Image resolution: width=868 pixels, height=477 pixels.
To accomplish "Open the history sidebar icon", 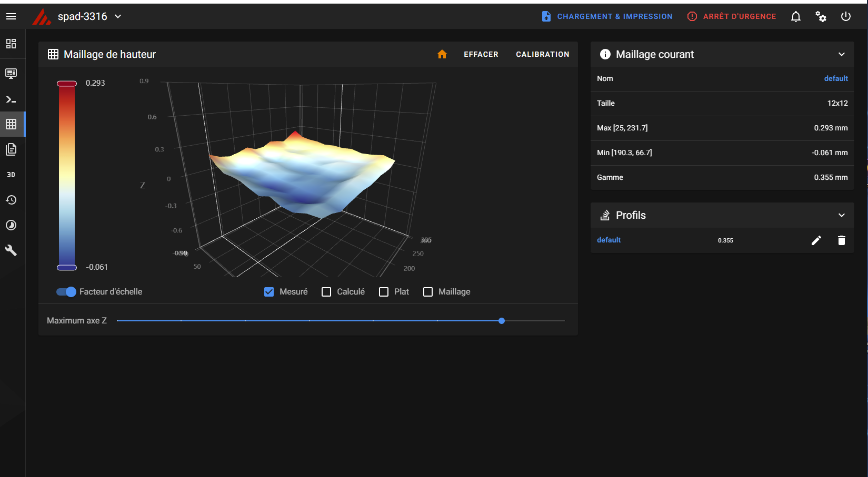I will (11, 200).
